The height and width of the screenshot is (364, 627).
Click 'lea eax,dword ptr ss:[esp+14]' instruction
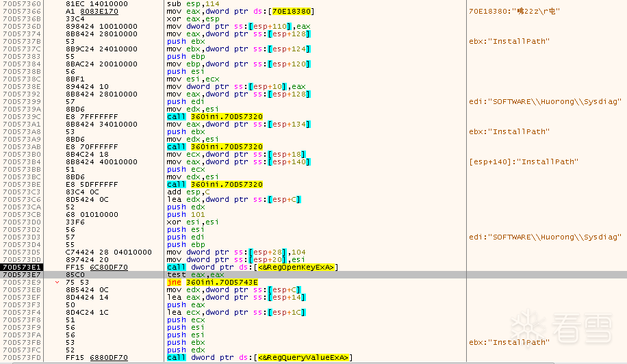coord(236,297)
